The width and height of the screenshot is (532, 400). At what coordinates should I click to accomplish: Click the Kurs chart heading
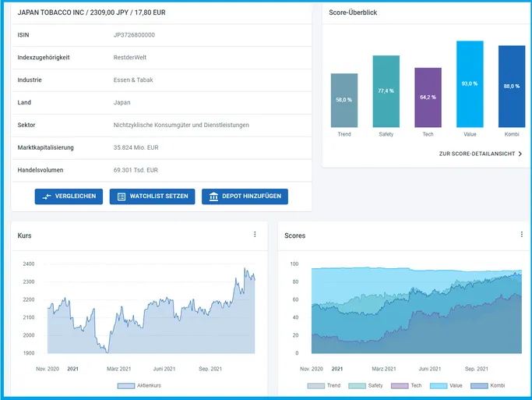point(24,235)
